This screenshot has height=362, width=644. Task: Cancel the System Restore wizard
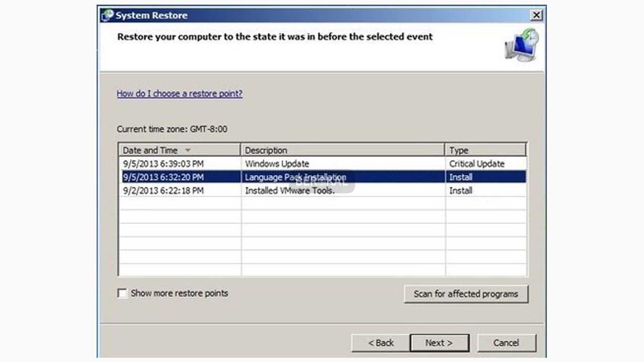click(506, 343)
